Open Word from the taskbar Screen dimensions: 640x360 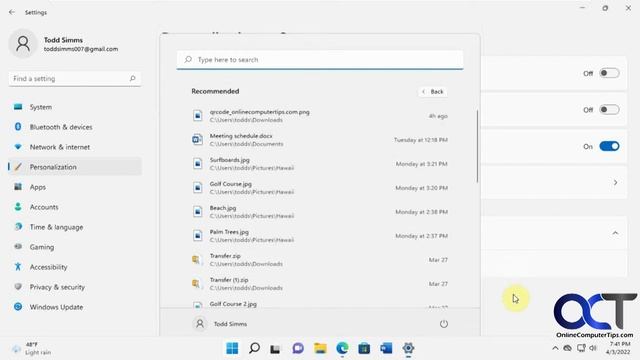coord(386,348)
